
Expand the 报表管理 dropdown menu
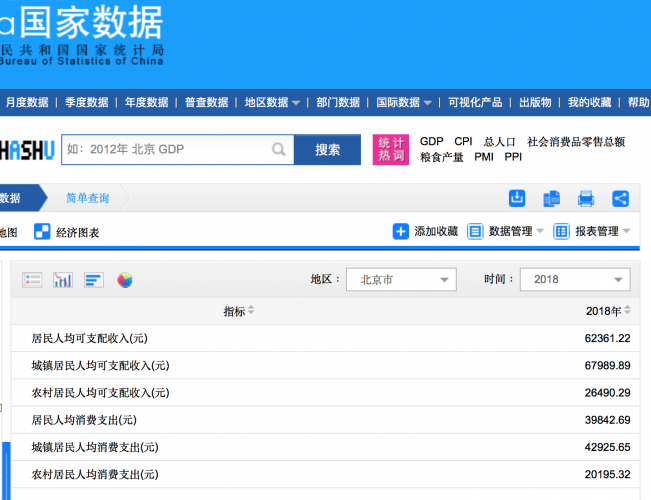592,231
